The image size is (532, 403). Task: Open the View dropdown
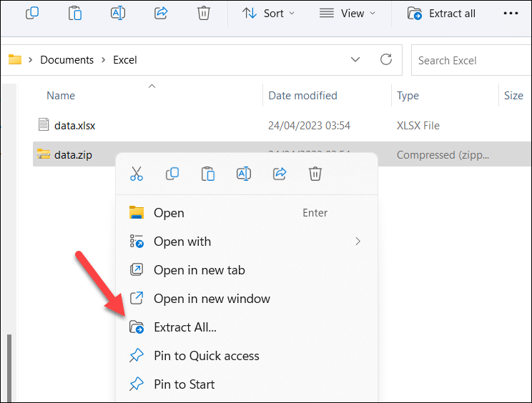click(x=348, y=14)
